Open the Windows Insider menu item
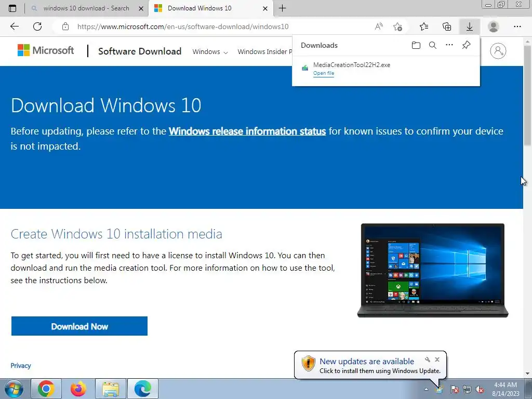The height and width of the screenshot is (399, 532). [264, 51]
